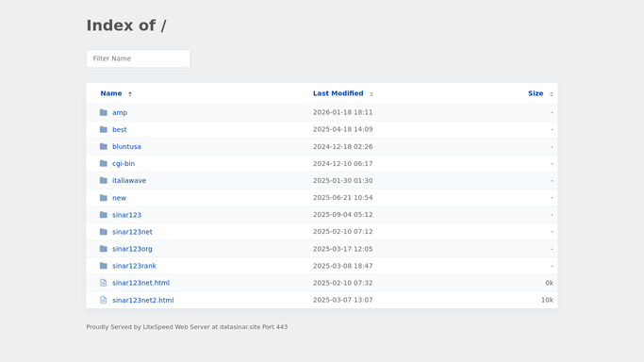The image size is (644, 362).
Task: Open the sinar123net2.html file link
Action: click(x=143, y=300)
